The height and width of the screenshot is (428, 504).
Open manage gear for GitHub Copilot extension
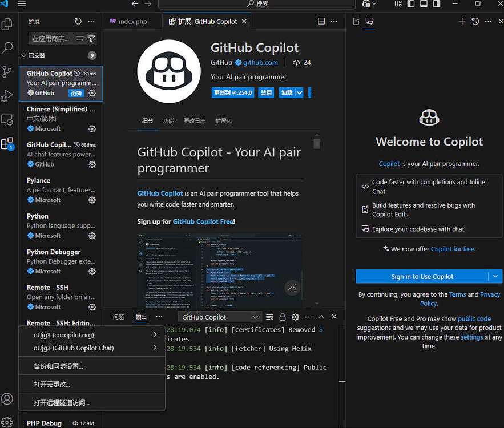point(92,93)
